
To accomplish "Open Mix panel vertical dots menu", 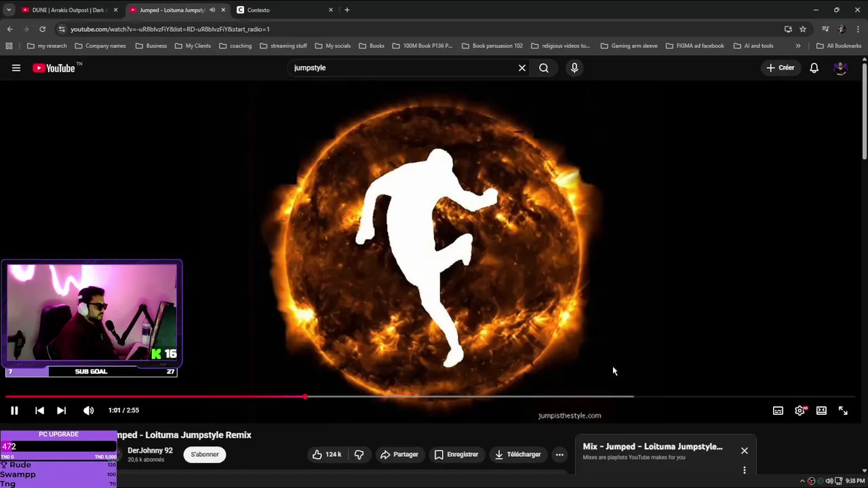I will (745, 470).
